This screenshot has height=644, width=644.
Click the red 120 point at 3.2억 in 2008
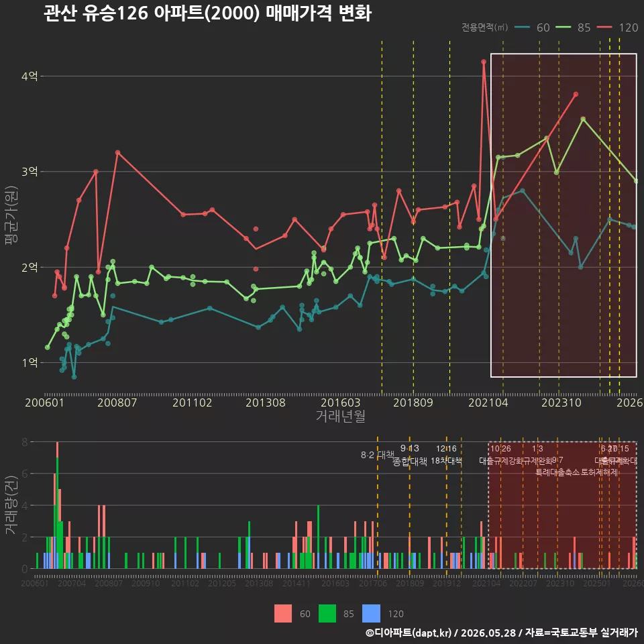tap(117, 152)
